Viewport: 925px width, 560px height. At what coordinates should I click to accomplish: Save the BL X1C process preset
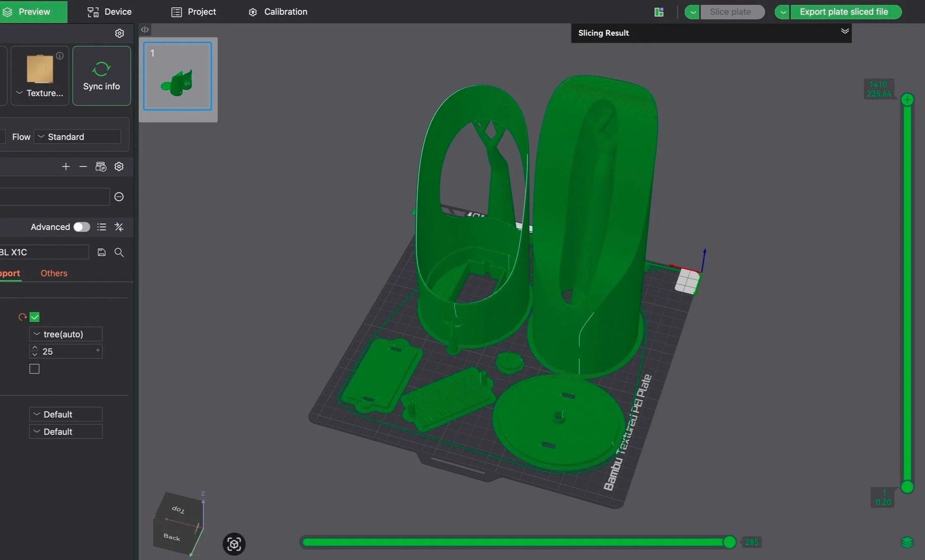(102, 252)
